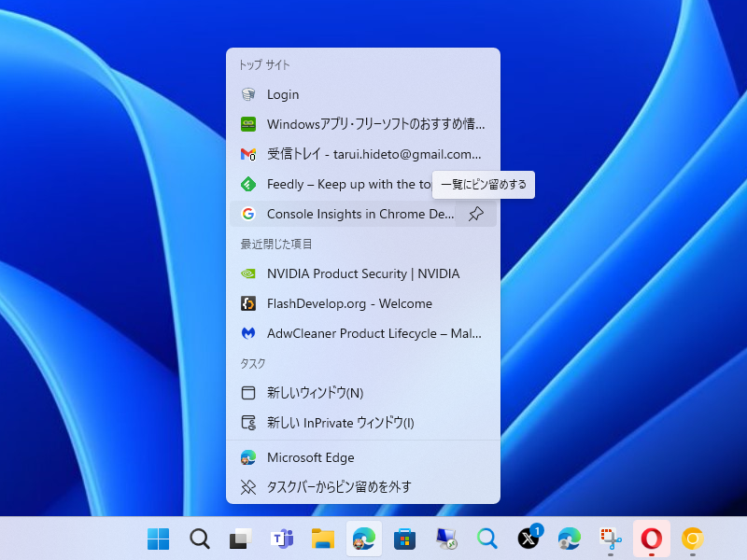Click the Gmail favicon in the list
Image resolution: width=747 pixels, height=560 pixels.
[248, 154]
